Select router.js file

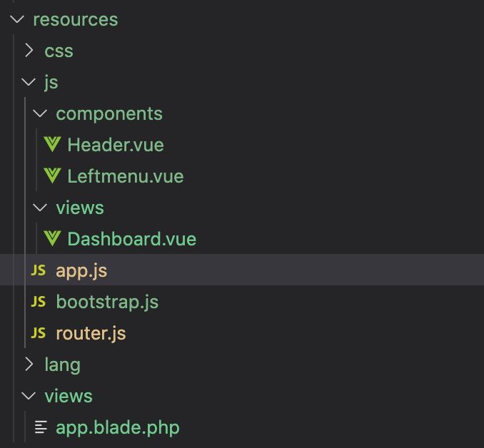click(91, 334)
